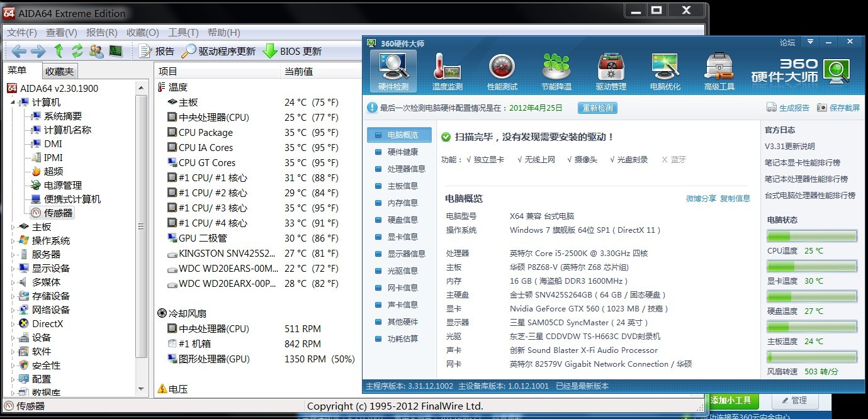This screenshot has height=419, width=868.
Task: Open 性能测试 performance test icon
Action: click(502, 71)
